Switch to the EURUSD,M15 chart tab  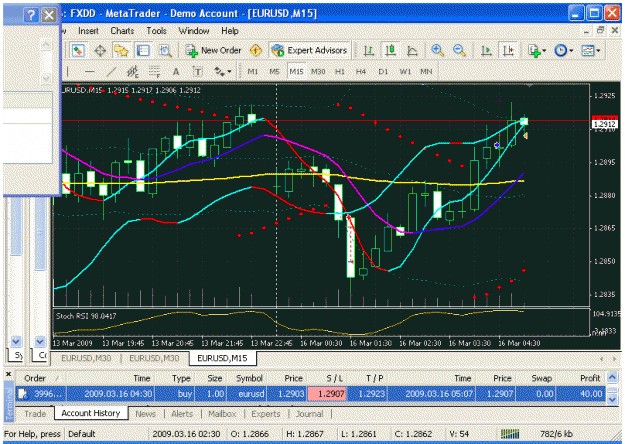pyautogui.click(x=222, y=358)
